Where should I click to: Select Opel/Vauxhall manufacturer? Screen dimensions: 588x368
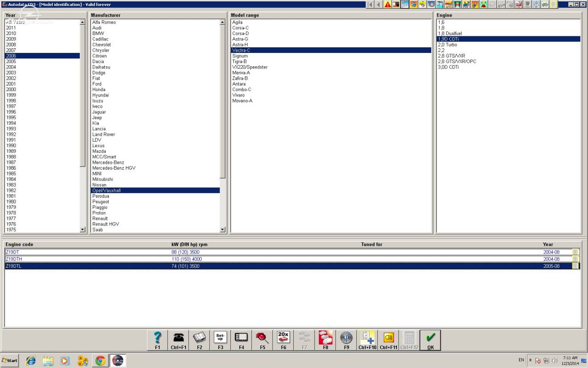155,190
